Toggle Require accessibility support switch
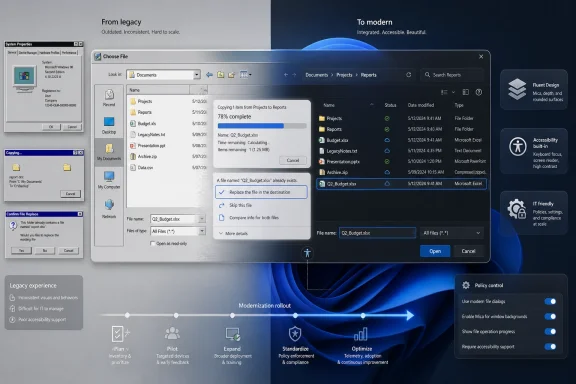 (550, 347)
